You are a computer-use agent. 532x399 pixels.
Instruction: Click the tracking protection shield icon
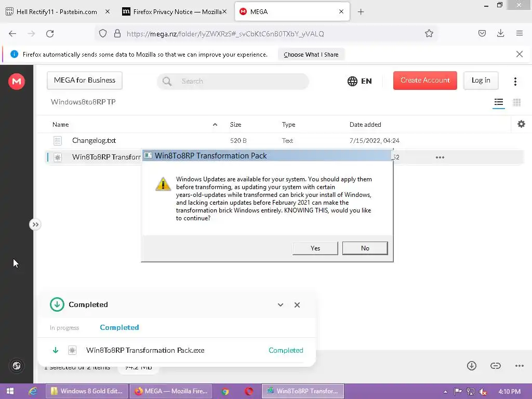pyautogui.click(x=103, y=33)
